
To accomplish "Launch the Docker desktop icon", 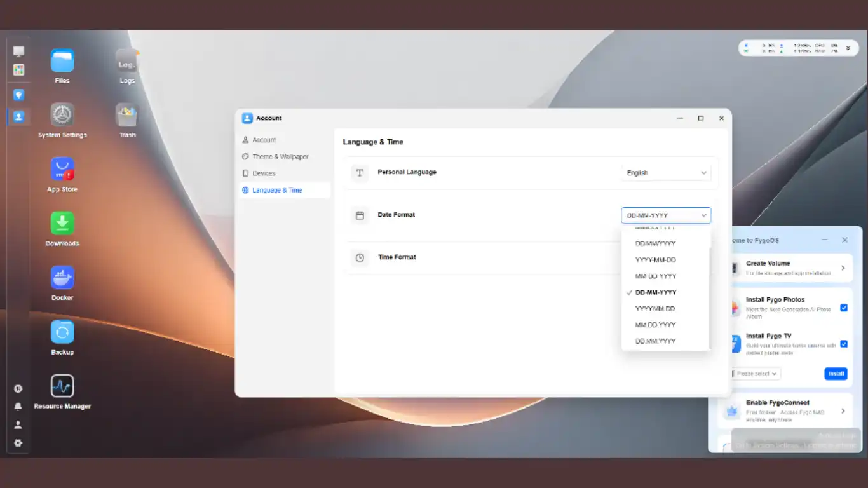I will click(62, 278).
